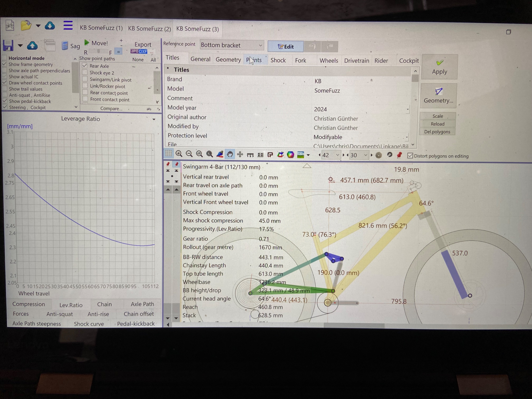Click the paint brush drawing icon
532x399 pixels.
[220, 154]
